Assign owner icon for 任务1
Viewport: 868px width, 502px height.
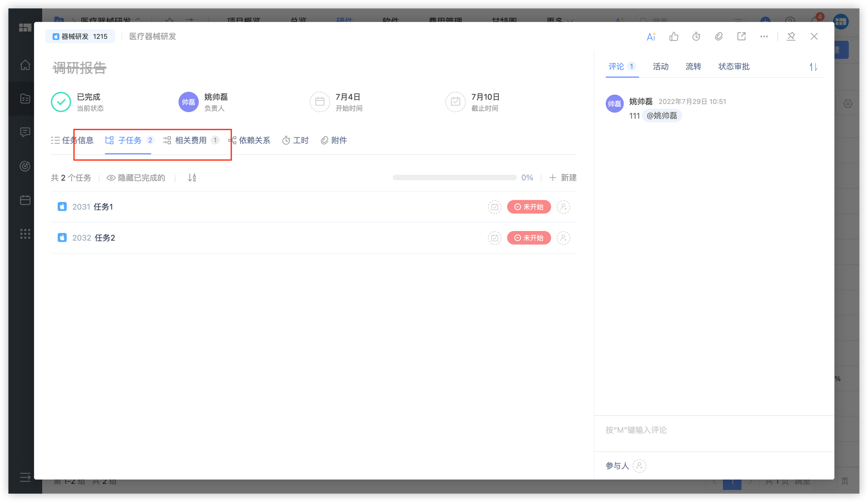click(x=563, y=207)
